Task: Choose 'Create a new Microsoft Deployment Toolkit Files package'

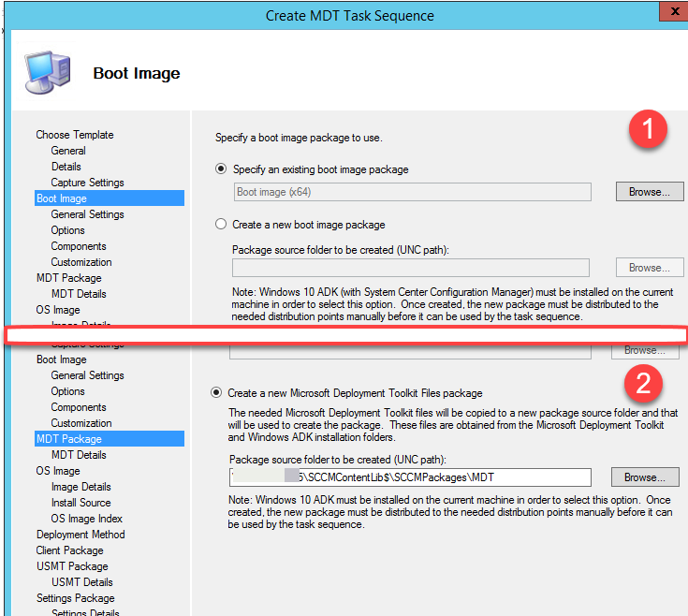Action: point(216,392)
